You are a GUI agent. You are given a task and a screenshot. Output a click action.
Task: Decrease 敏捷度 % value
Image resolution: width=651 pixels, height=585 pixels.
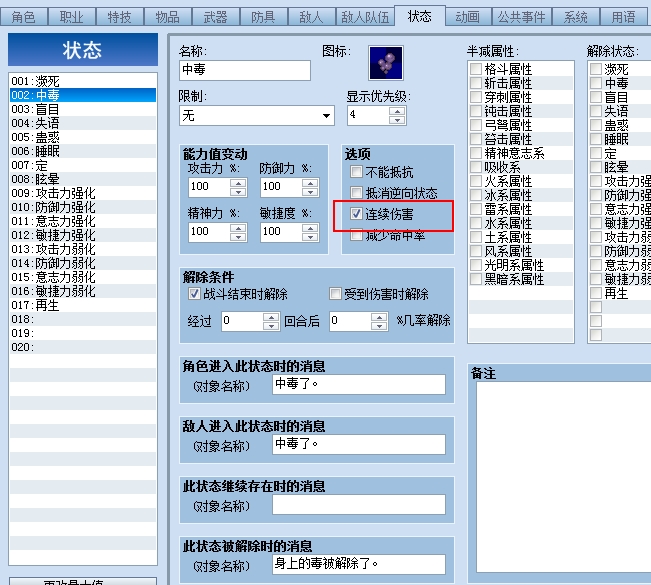click(311, 237)
